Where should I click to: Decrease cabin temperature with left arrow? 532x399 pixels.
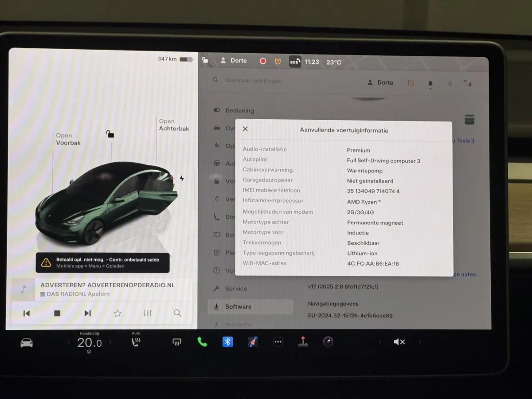point(68,343)
